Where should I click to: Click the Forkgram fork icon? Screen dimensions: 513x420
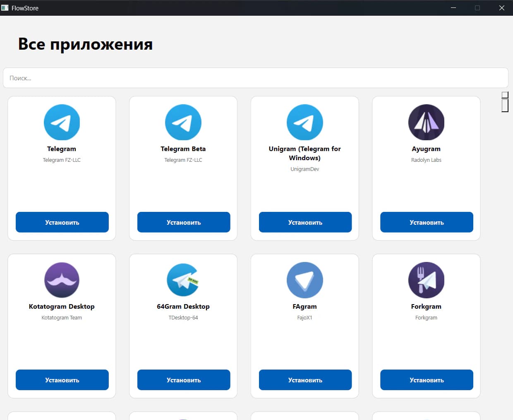tap(426, 280)
